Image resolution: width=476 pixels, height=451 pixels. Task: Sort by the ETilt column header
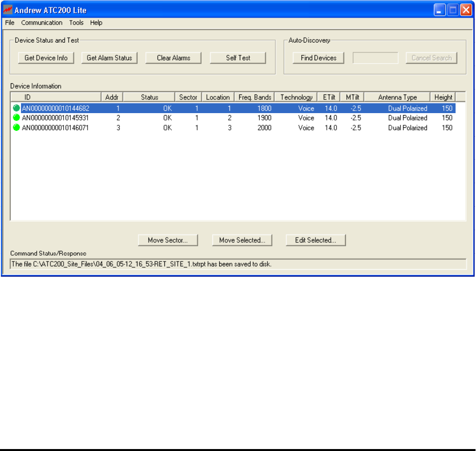[329, 97]
